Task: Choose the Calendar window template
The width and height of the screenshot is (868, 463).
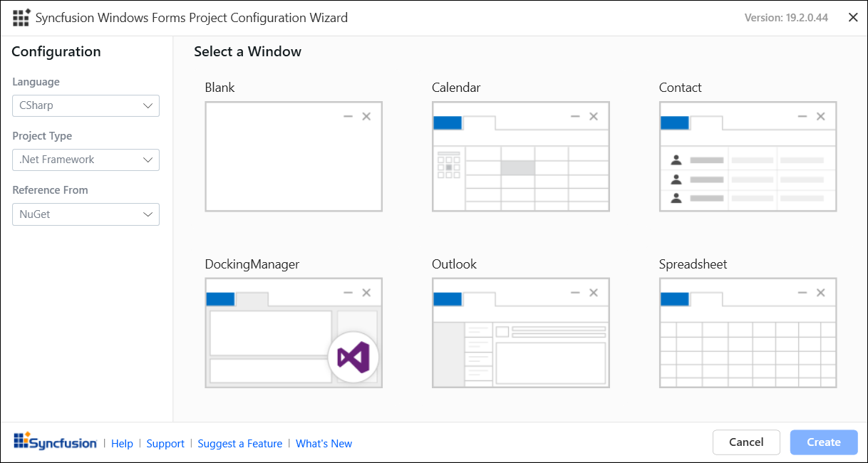Action: 520,157
